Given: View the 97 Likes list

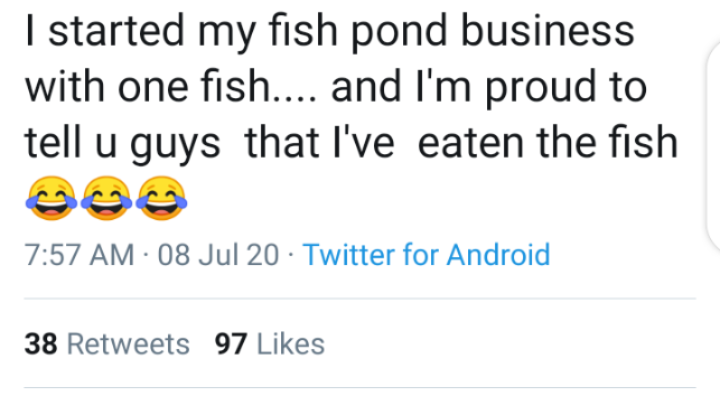Looking at the screenshot, I should [x=270, y=344].
